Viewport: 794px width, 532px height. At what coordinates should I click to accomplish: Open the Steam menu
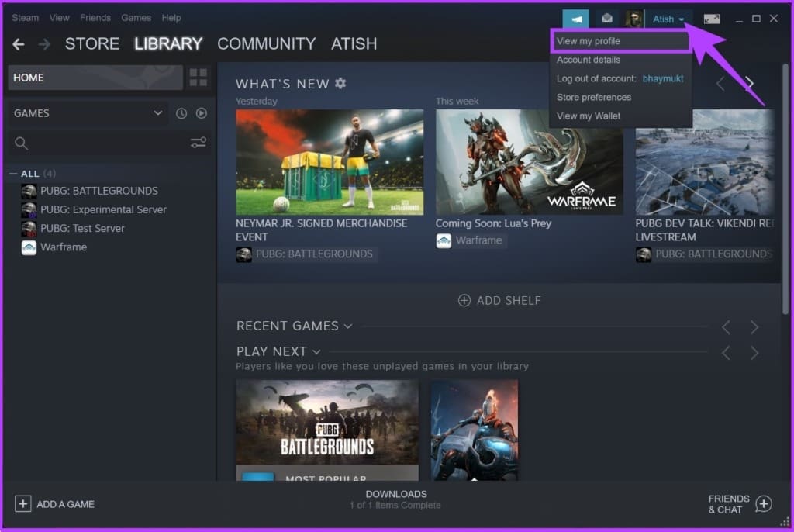coord(26,18)
